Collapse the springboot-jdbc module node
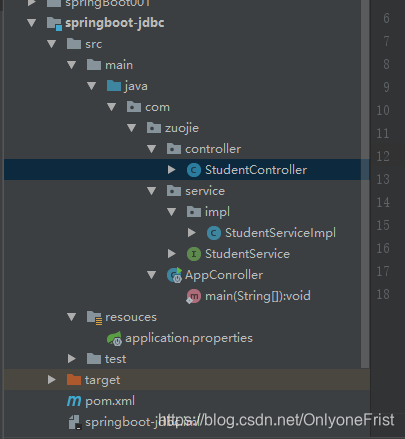The height and width of the screenshot is (439, 405). pyautogui.click(x=32, y=23)
